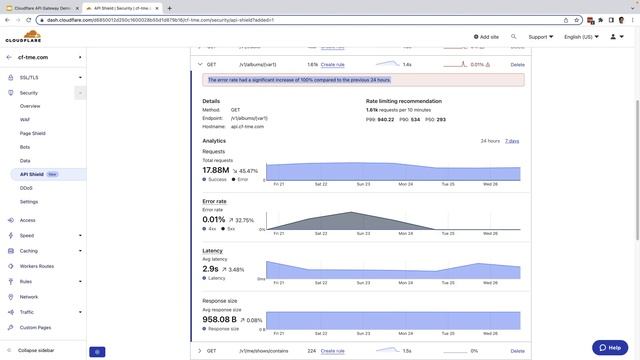
Task: Select the 24 hours analytics range
Action: (490, 141)
